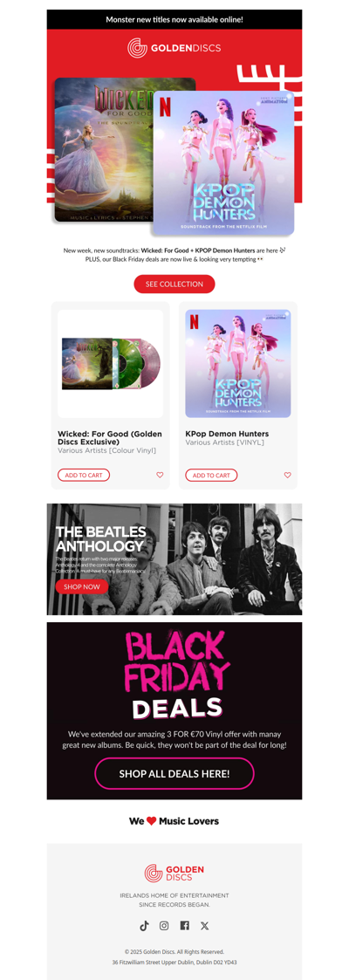This screenshot has height=980, width=349.
Task: Click the Golden Discs footer logo
Action: tap(174, 874)
